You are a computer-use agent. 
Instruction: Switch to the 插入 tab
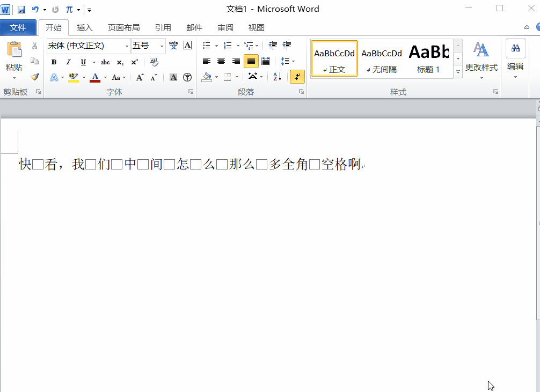click(84, 27)
